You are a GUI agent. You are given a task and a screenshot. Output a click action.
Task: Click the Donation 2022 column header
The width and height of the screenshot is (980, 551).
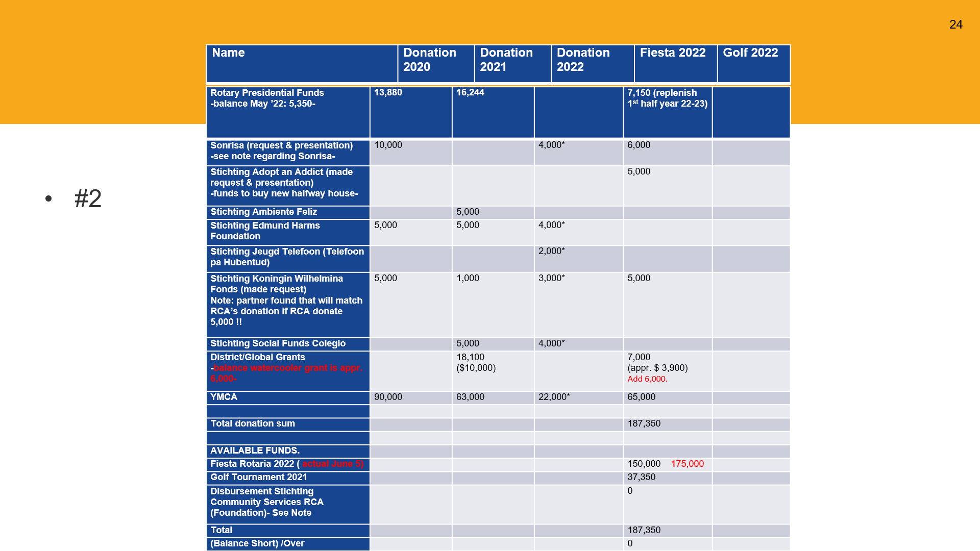point(593,64)
